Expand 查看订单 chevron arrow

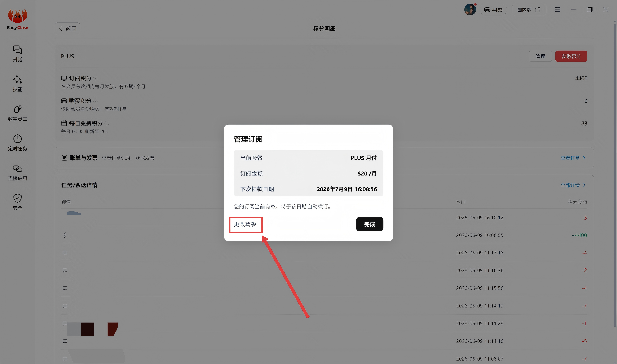[584, 158]
